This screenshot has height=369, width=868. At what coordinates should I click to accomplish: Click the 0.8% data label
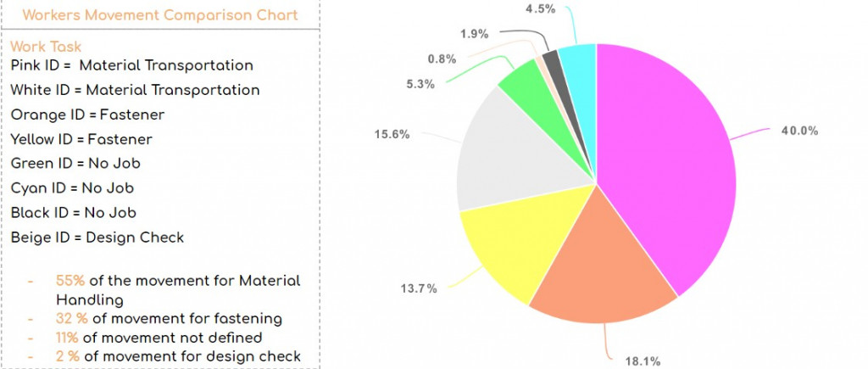point(441,59)
